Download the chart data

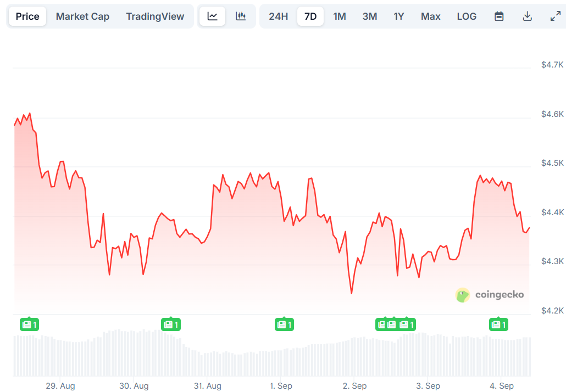click(528, 16)
